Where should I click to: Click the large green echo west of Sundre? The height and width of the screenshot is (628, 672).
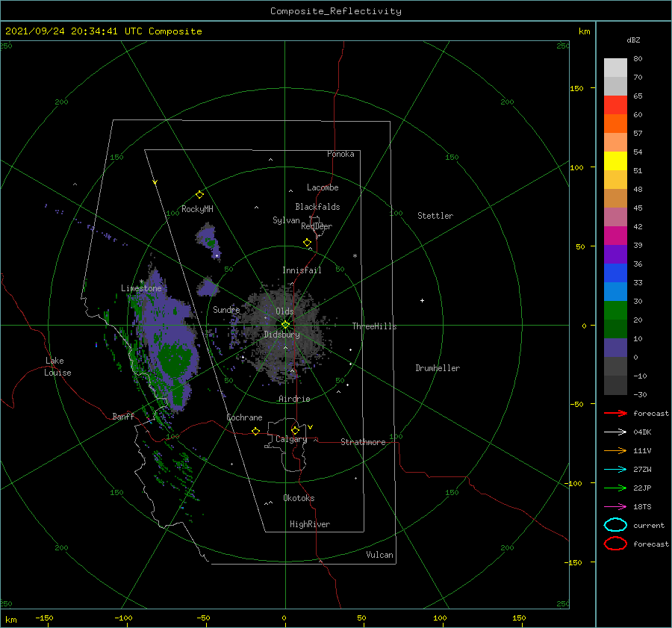click(173, 360)
